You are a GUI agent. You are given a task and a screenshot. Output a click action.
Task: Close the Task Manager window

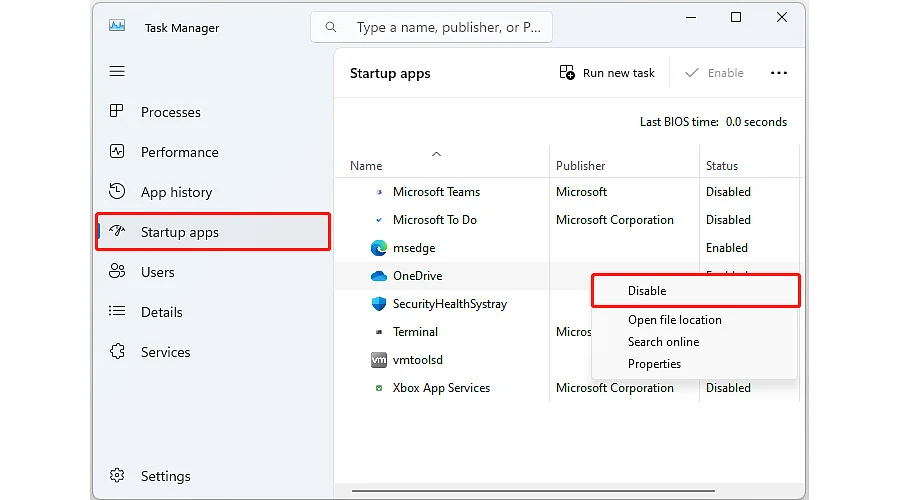click(782, 17)
